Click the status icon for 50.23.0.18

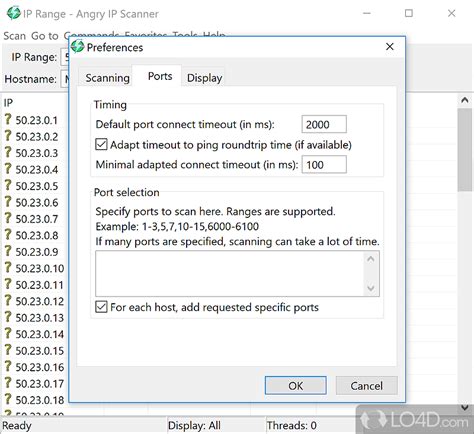point(8,399)
